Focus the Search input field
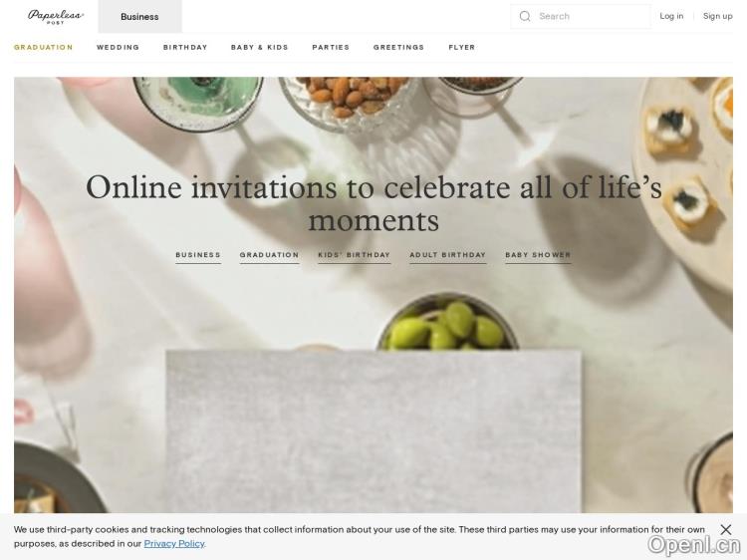The height and width of the screenshot is (560, 747). (x=581, y=16)
